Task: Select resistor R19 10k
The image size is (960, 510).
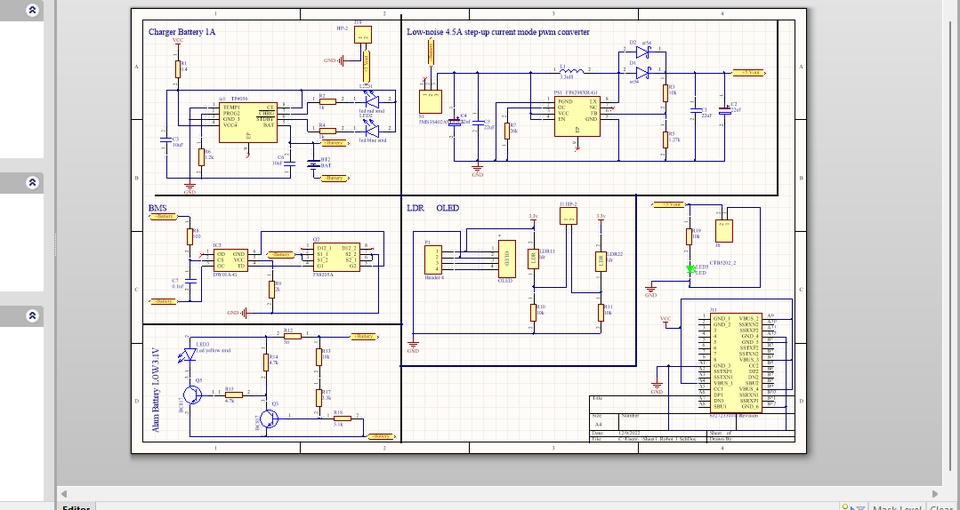Action: [689, 236]
